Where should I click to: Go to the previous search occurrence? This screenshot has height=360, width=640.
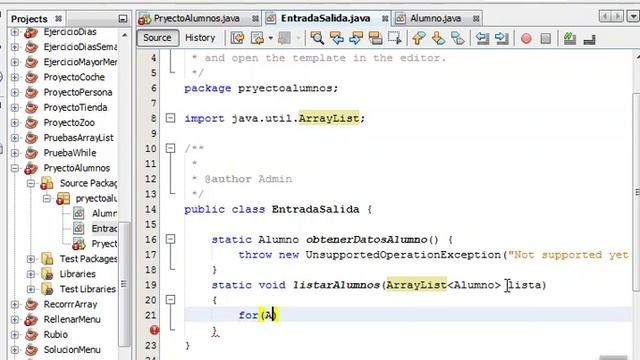pos(337,38)
